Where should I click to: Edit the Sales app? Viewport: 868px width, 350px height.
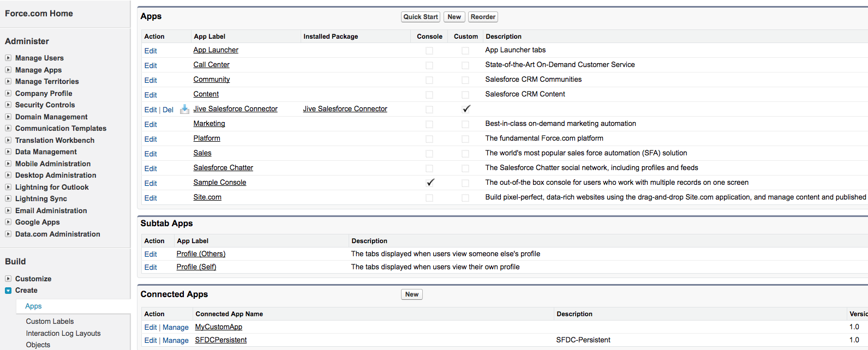pos(151,154)
